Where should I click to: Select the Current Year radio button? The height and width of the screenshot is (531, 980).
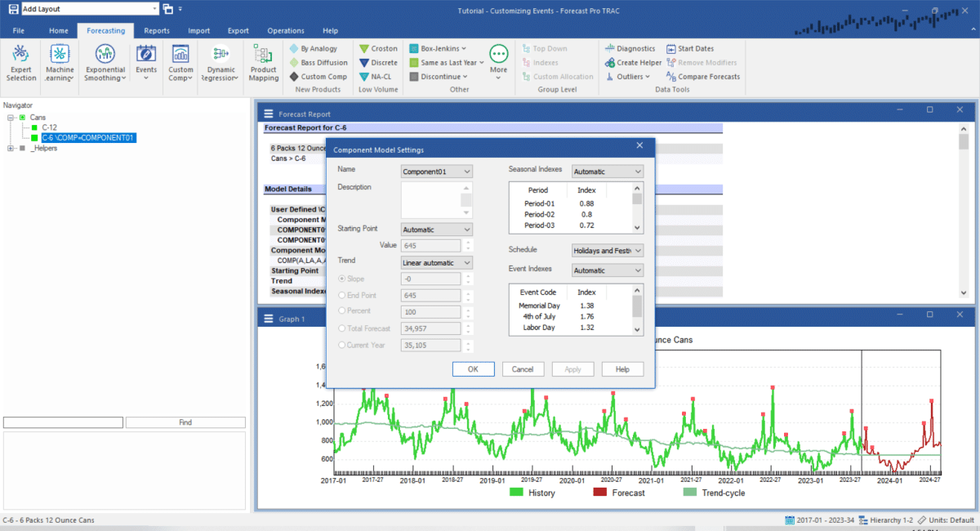pos(342,345)
